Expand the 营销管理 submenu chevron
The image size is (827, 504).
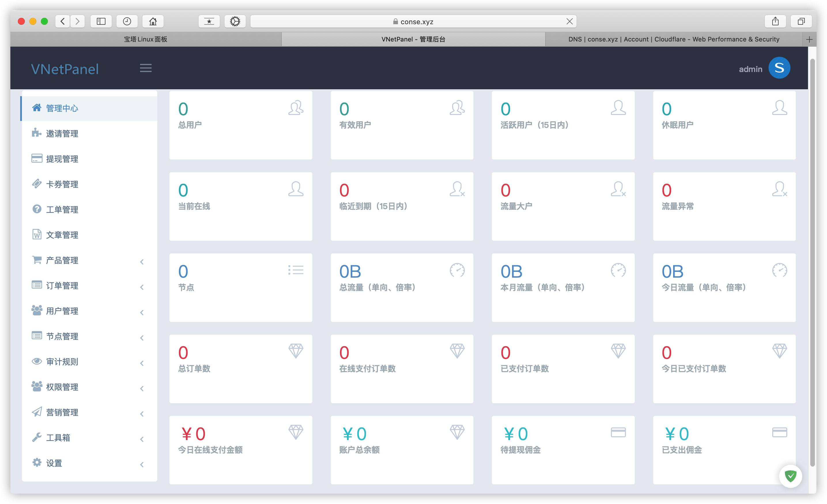click(x=142, y=414)
